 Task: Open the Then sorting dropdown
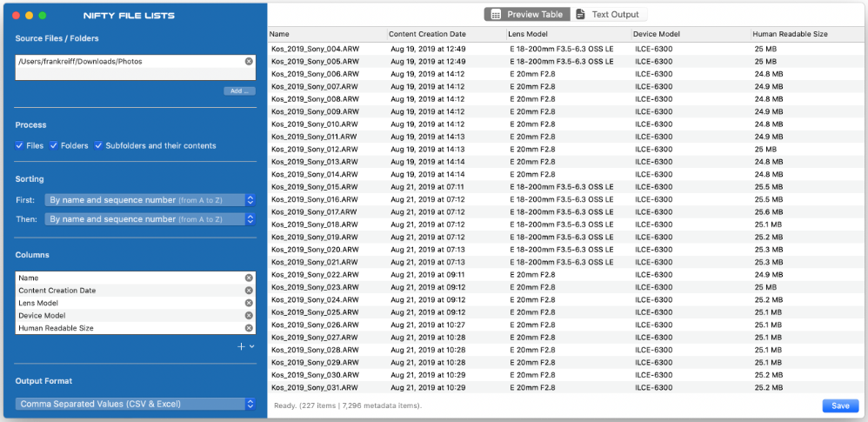150,219
